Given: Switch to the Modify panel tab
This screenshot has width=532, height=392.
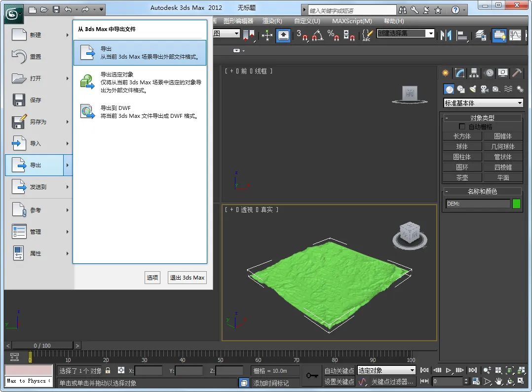Looking at the screenshot, I should 460,73.
